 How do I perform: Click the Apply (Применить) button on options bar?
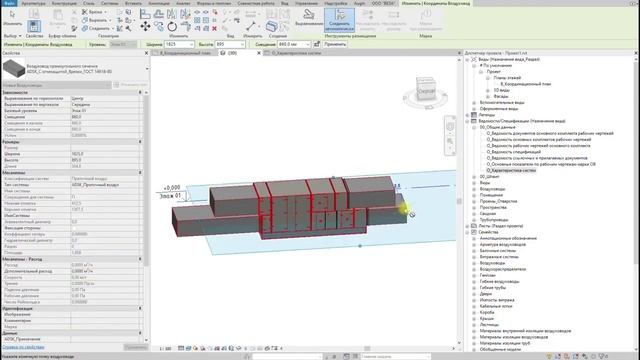[x=335, y=44]
